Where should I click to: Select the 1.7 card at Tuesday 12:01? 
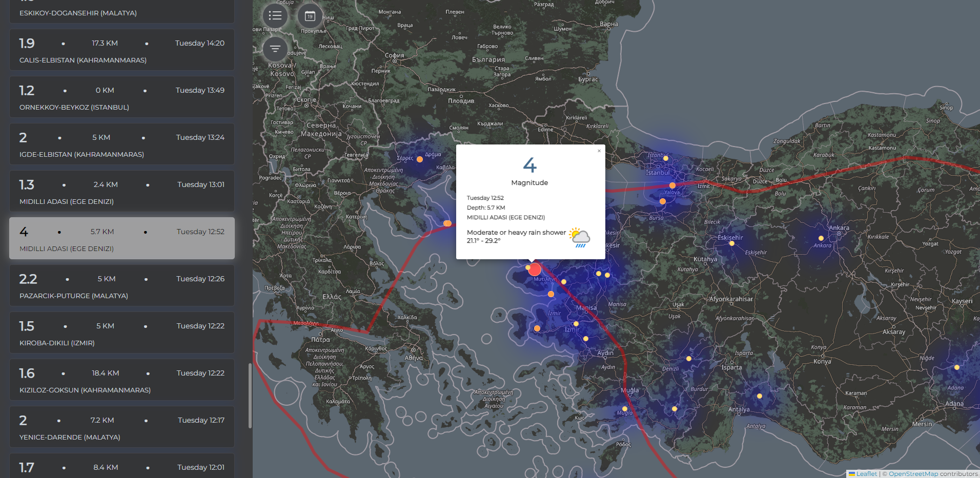tap(122, 466)
